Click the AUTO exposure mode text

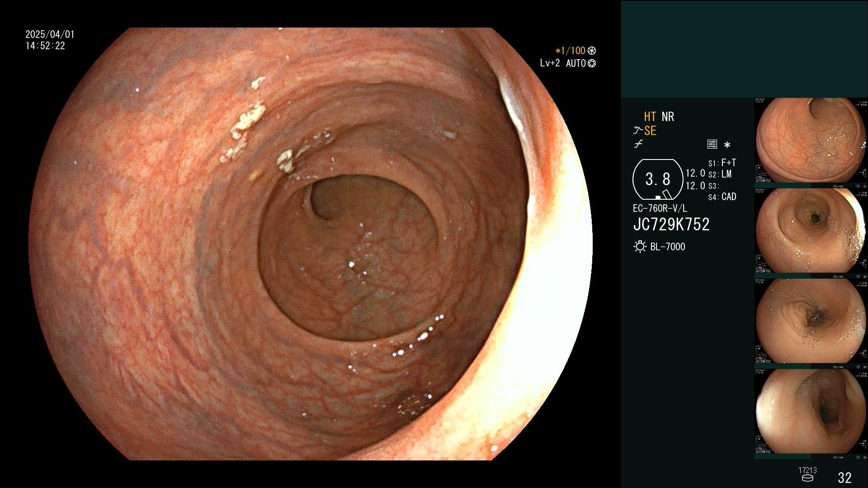click(576, 63)
